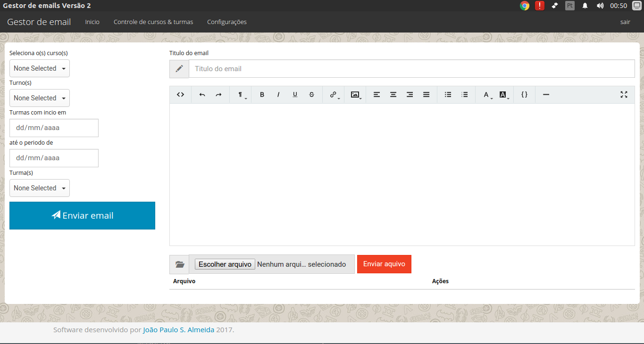Toggle fullscreen mode for the editor

pyautogui.click(x=624, y=95)
